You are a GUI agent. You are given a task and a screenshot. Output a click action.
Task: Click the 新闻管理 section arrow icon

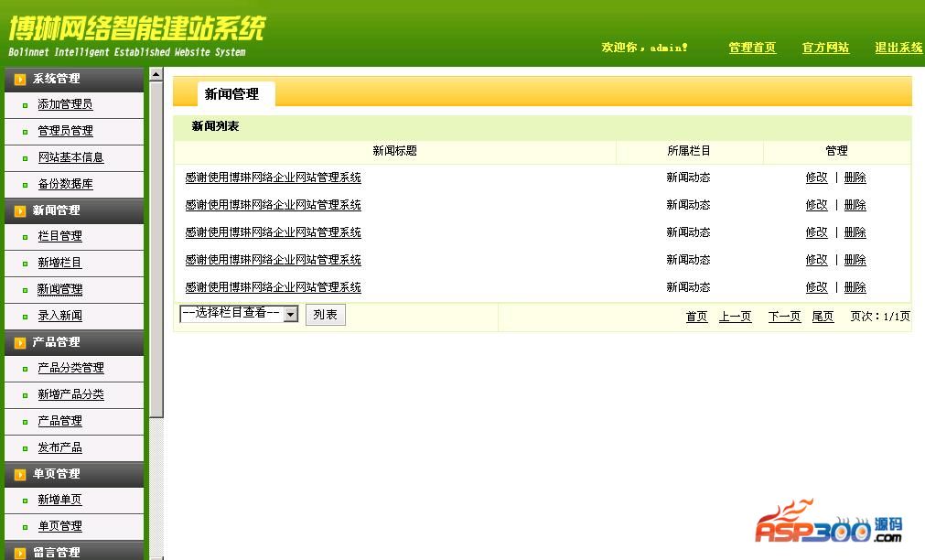(x=20, y=210)
